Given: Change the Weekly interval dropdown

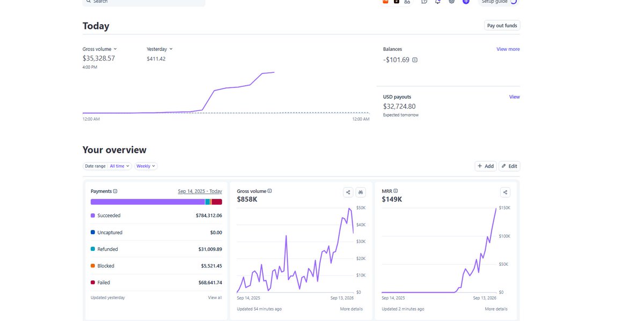Looking at the screenshot, I should 146,166.
